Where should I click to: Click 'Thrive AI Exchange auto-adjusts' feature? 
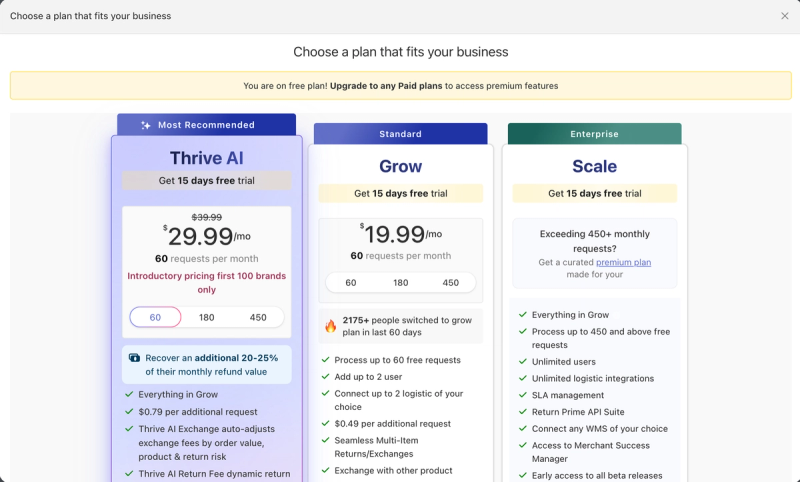[x=207, y=443]
